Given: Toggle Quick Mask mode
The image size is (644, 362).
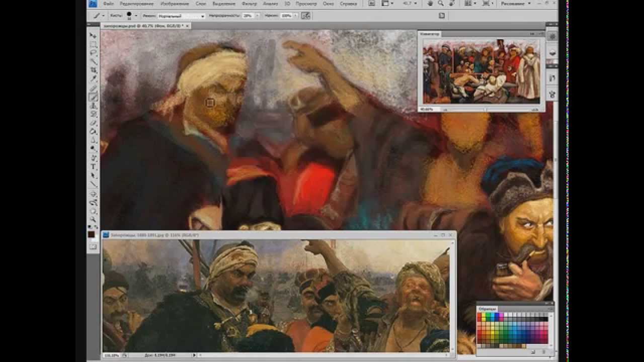Looking at the screenshot, I should coord(93,247).
